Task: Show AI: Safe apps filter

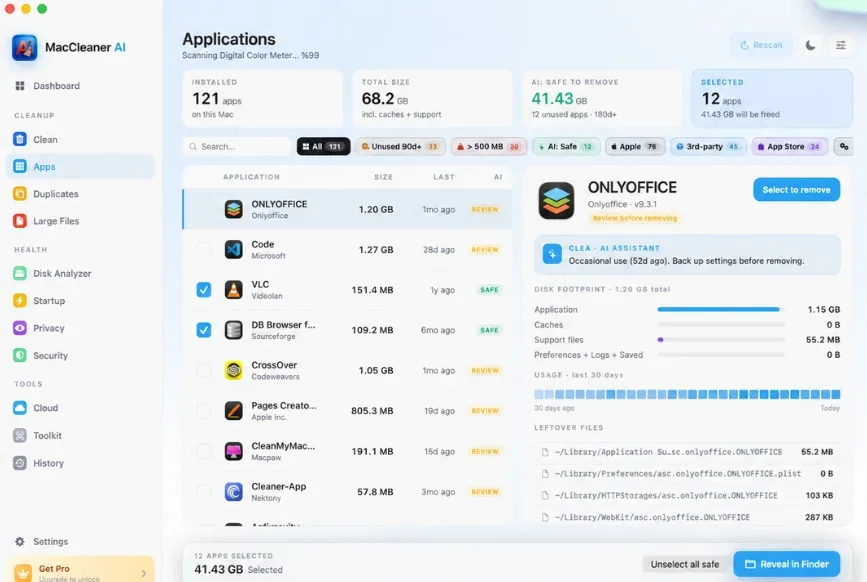Action: [x=566, y=146]
